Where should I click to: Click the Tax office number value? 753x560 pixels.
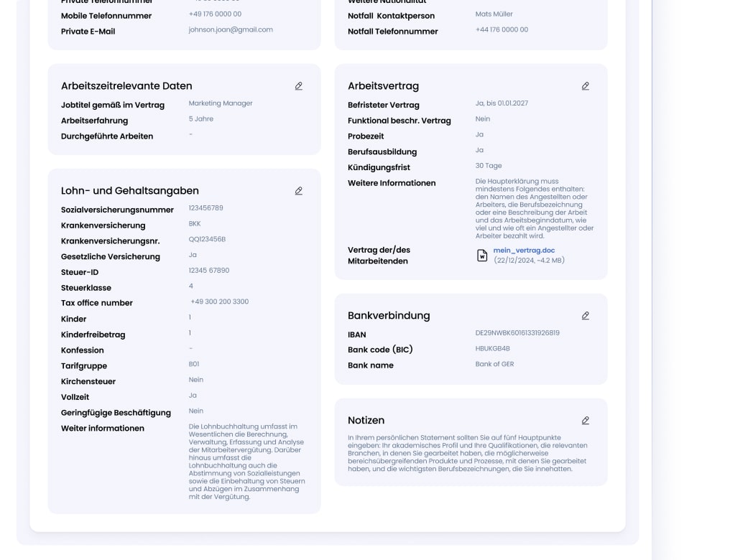220,302
